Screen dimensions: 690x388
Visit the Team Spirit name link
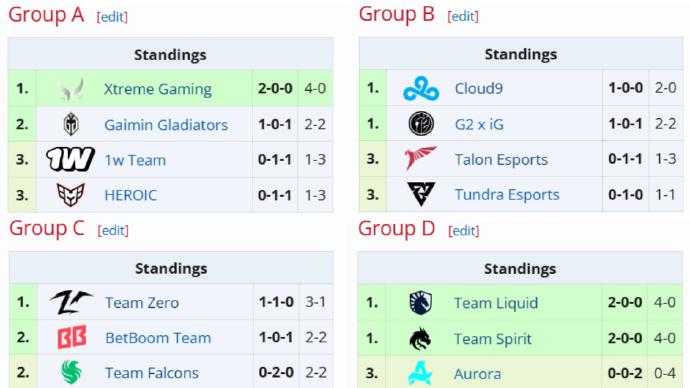click(x=492, y=339)
